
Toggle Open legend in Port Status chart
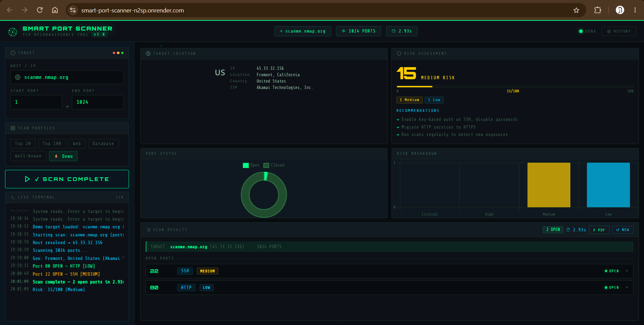click(x=251, y=165)
